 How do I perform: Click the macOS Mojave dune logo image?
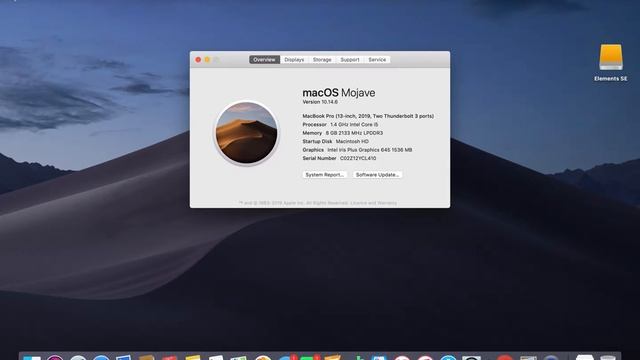(247, 133)
